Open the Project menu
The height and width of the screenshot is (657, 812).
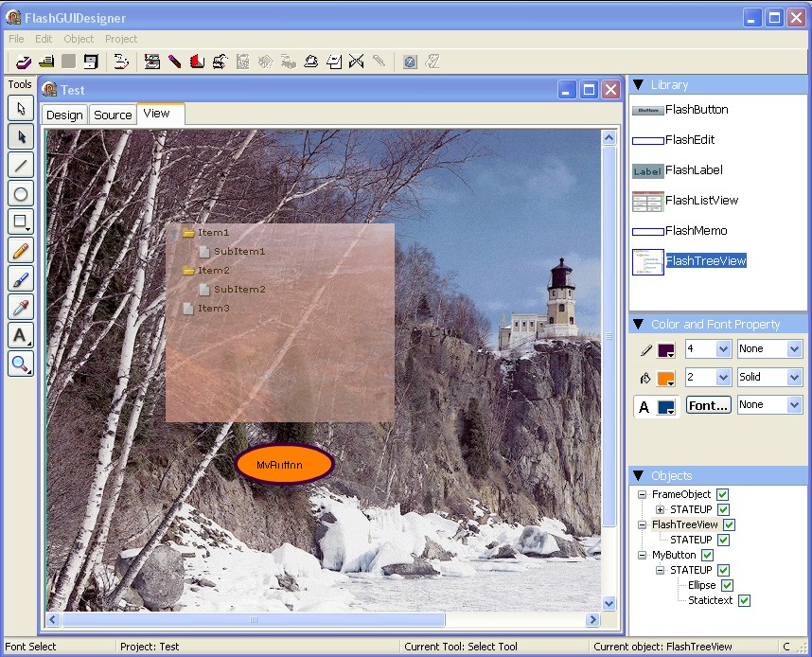tap(121, 39)
